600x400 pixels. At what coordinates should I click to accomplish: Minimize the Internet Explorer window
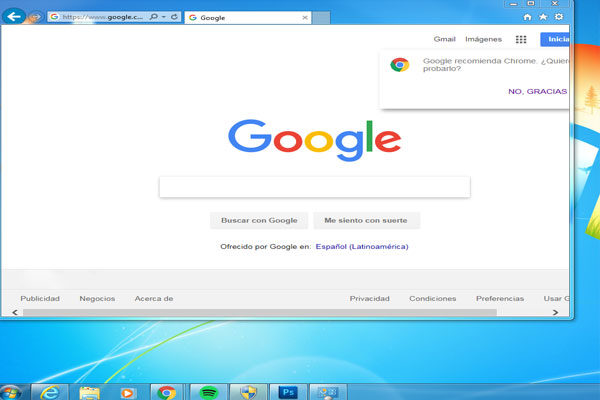(x=514, y=4)
